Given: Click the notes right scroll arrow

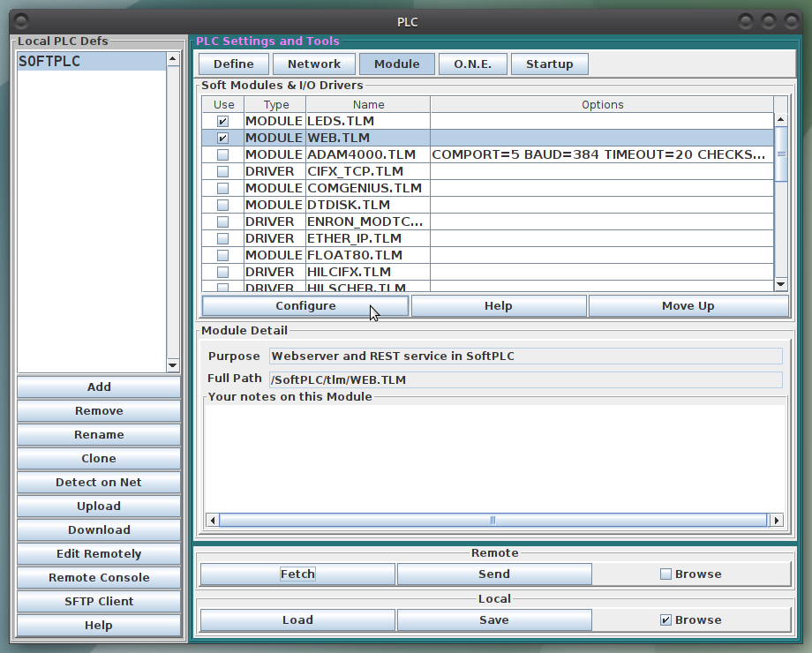Looking at the screenshot, I should pyautogui.click(x=777, y=520).
